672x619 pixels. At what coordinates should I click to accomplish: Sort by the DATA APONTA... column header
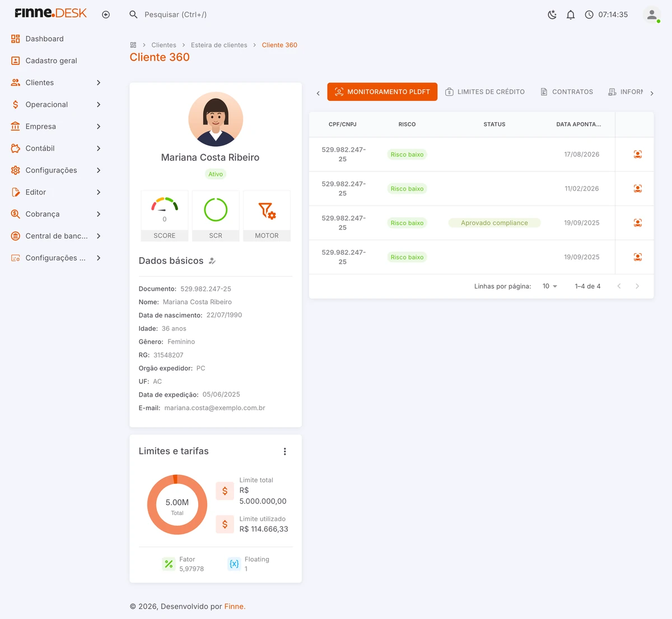(x=578, y=124)
